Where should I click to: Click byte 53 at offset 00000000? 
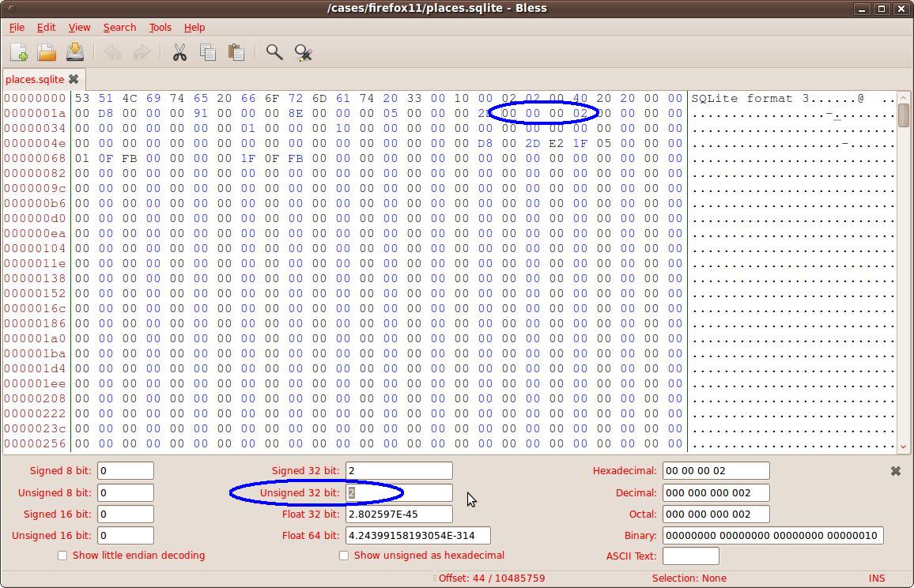(x=82, y=99)
